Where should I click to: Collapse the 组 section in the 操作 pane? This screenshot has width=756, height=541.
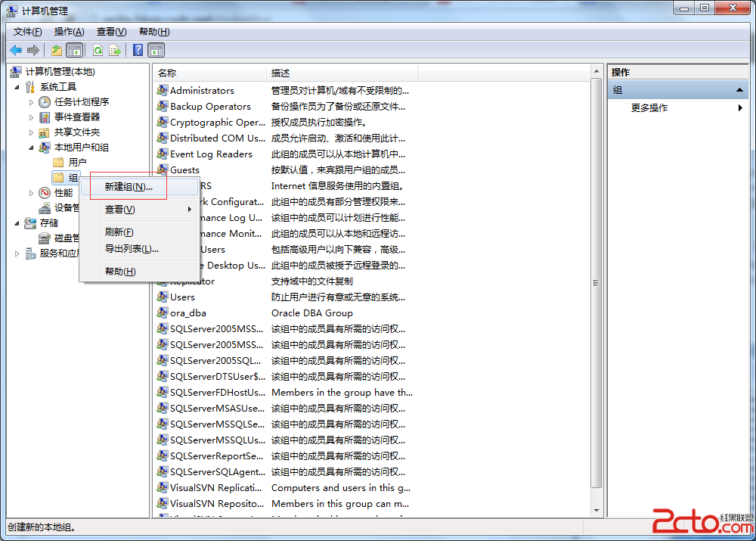(739, 90)
